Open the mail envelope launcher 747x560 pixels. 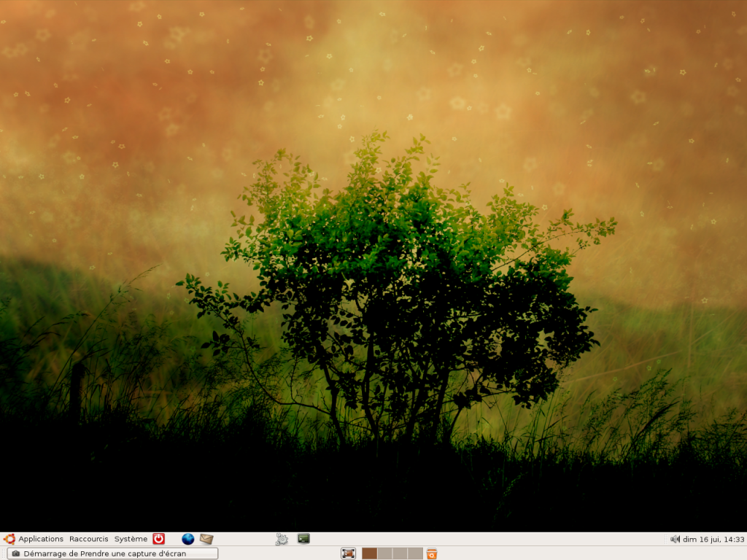(x=206, y=539)
